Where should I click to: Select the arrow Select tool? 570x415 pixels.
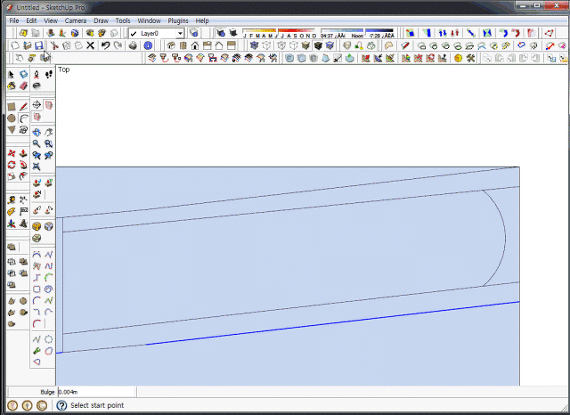click(x=11, y=74)
